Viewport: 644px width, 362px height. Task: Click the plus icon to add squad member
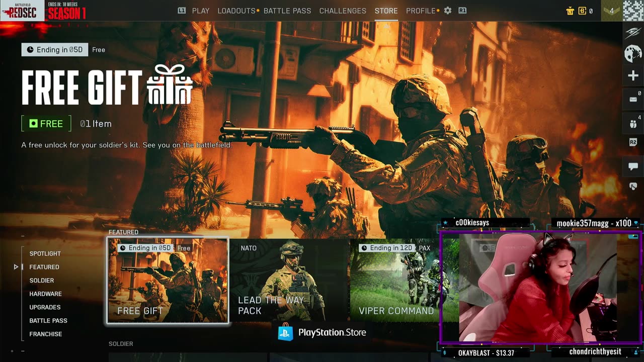633,76
